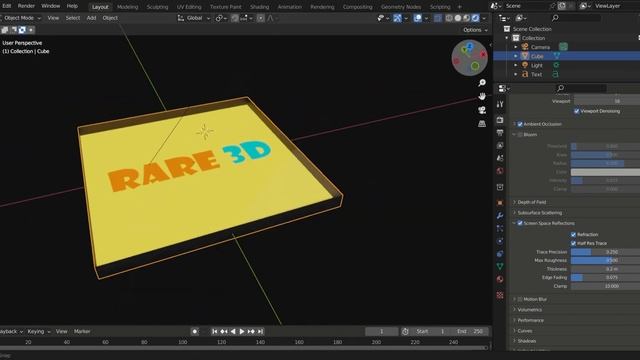
Task: Jump to the end frame button
Action: click(260, 331)
